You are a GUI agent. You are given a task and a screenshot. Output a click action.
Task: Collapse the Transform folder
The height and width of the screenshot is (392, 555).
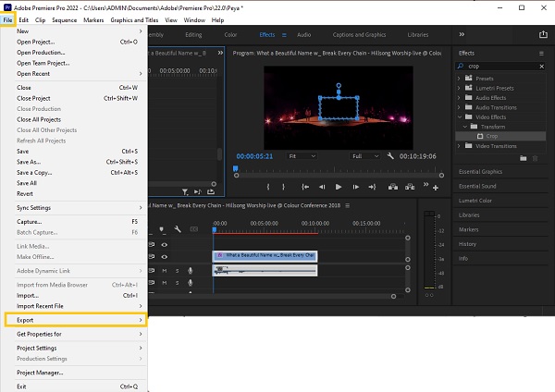pos(465,127)
